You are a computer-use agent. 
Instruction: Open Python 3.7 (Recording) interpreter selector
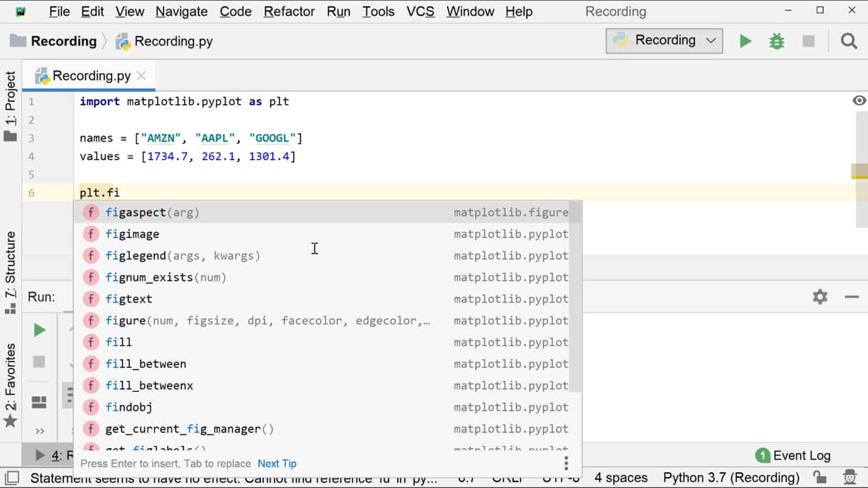tap(731, 478)
